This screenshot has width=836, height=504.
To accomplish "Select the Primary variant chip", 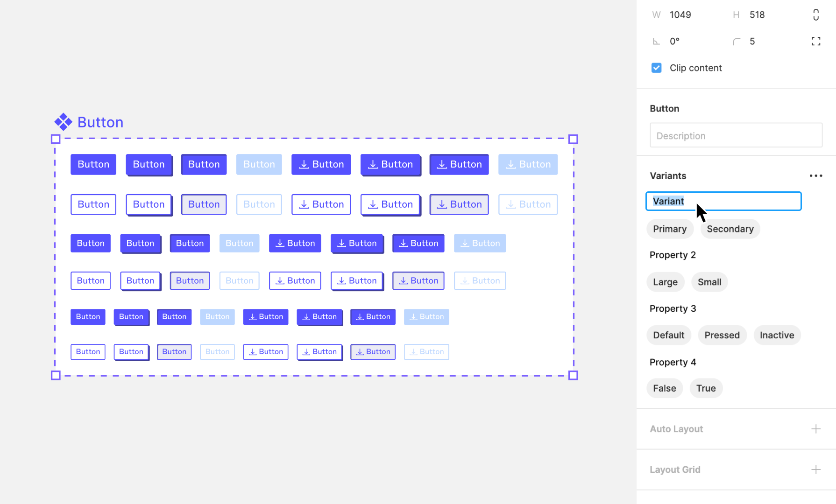I will 670,229.
